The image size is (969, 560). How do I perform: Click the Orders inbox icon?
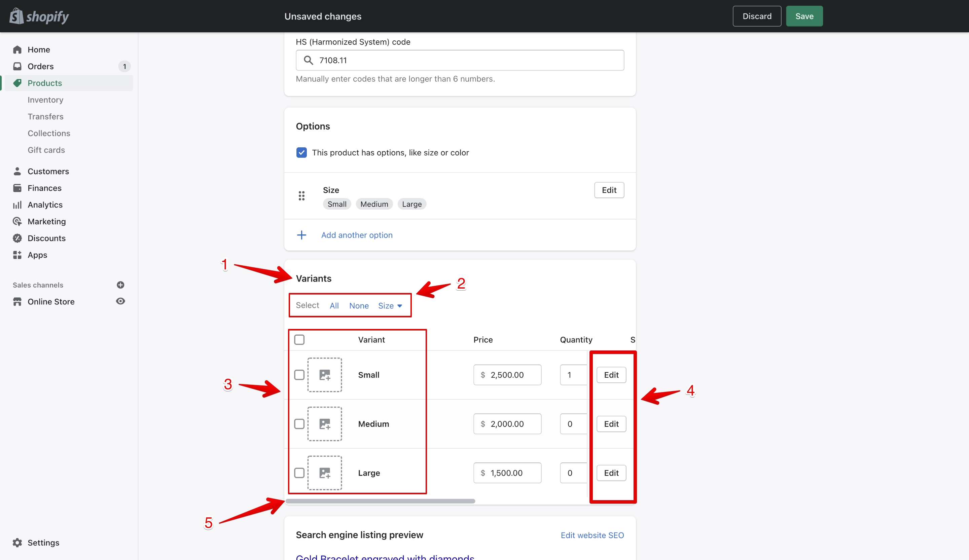coord(17,66)
